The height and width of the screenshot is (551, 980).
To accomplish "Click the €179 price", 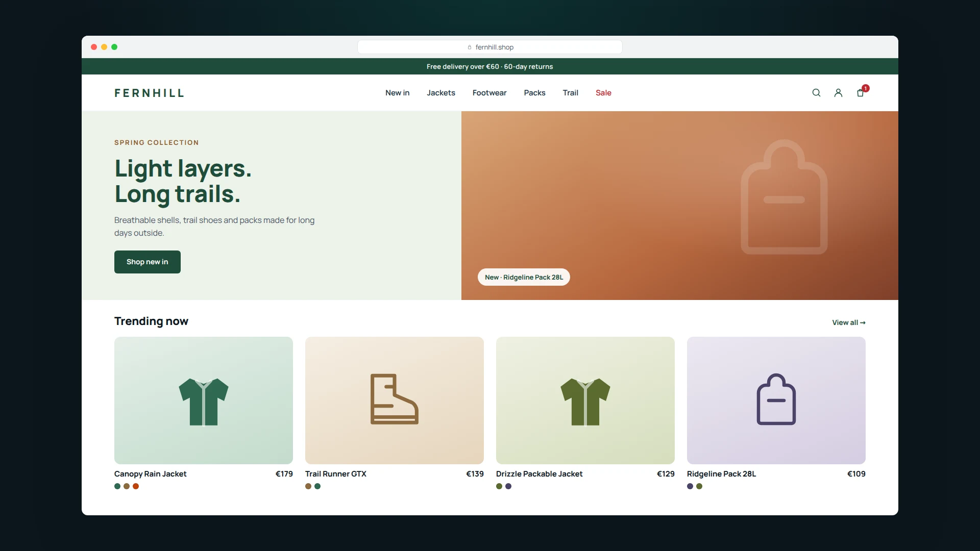I will point(284,474).
